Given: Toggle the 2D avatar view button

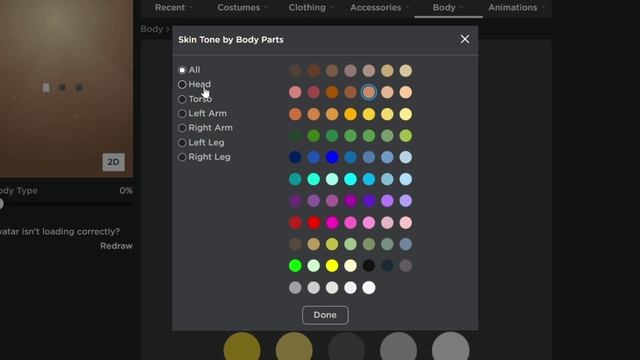Looking at the screenshot, I should click(x=113, y=162).
